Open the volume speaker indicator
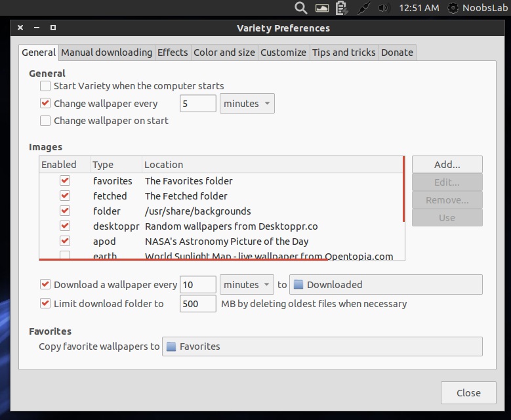511x420 pixels. pyautogui.click(x=384, y=8)
